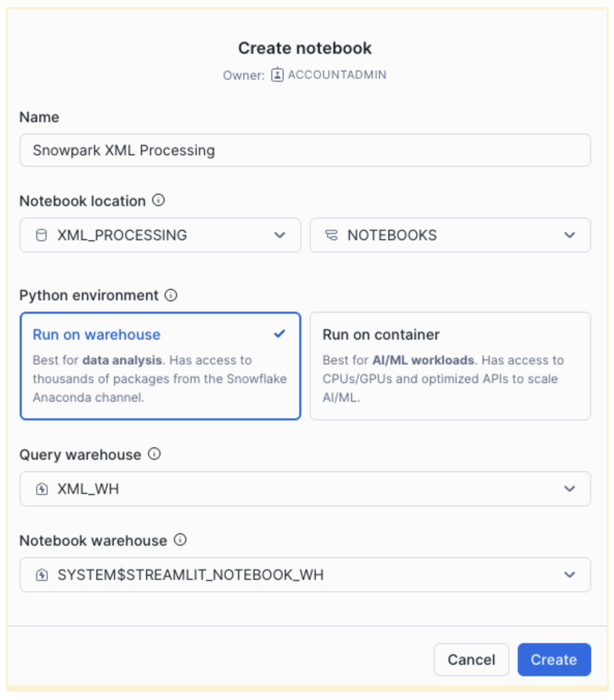Click the warehouse icon beside XML_WH
The width and height of the screenshot is (614, 700).
pos(42,489)
